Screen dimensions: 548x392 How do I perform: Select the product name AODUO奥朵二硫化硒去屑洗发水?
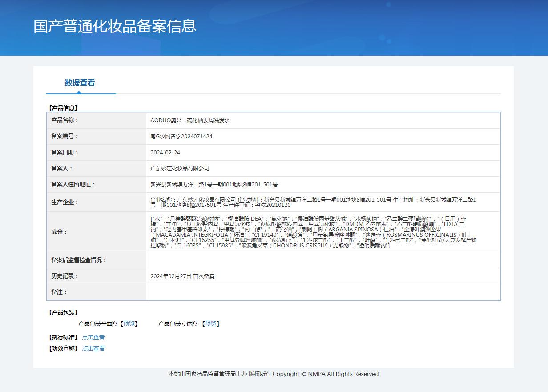coord(190,121)
